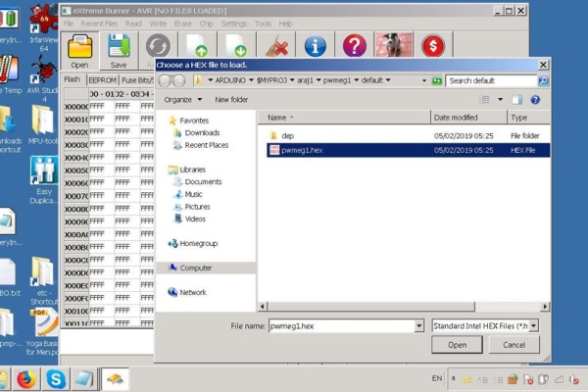Open Skype from the taskbar
588x392 pixels.
[56, 379]
